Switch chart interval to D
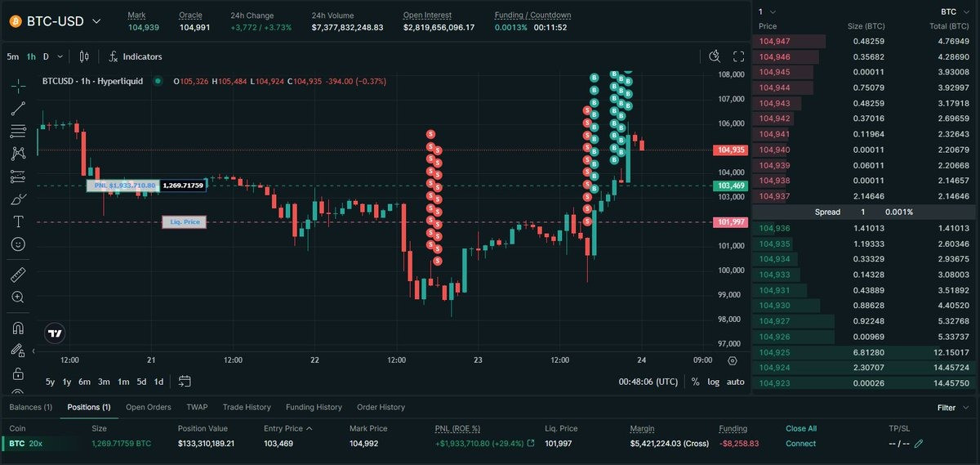Viewport: 980px width, 465px height. tap(47, 56)
